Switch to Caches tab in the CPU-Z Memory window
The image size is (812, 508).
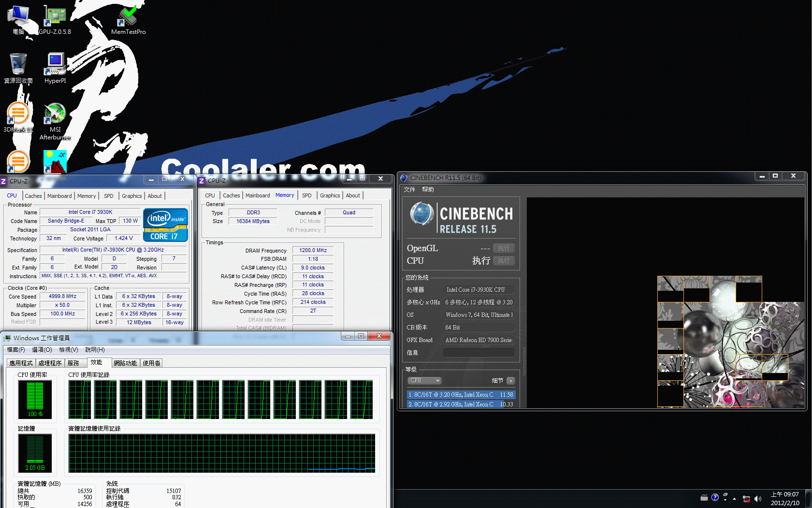point(232,195)
